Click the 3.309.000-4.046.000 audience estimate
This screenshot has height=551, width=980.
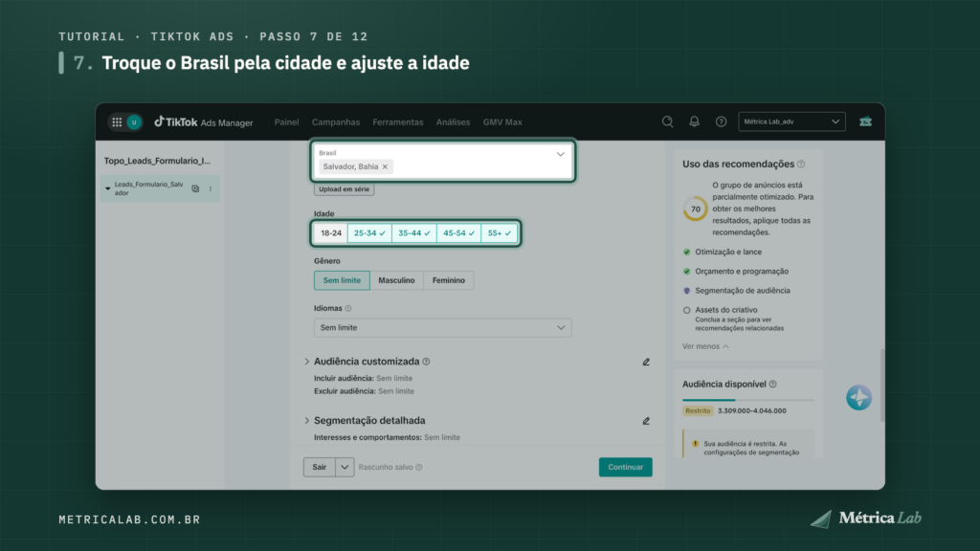click(x=752, y=411)
